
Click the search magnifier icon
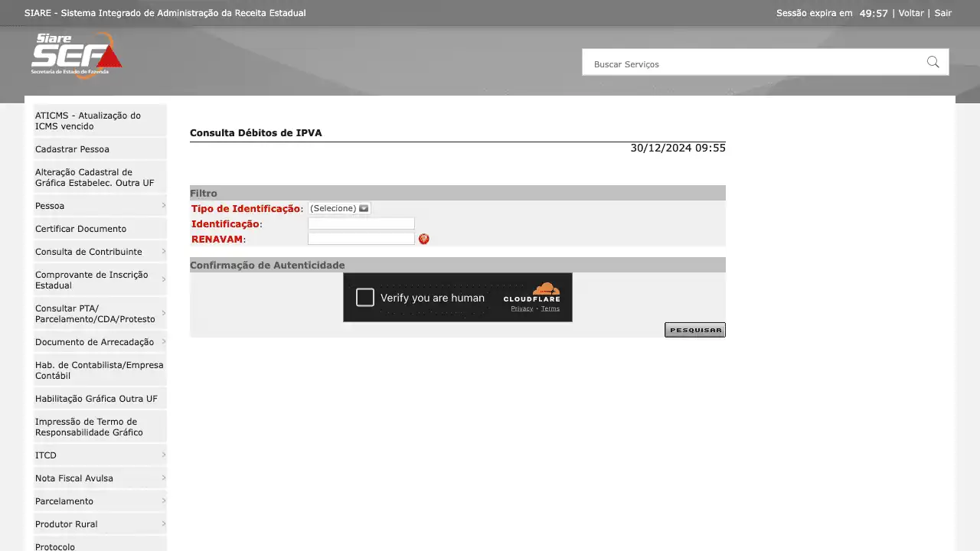click(x=933, y=63)
